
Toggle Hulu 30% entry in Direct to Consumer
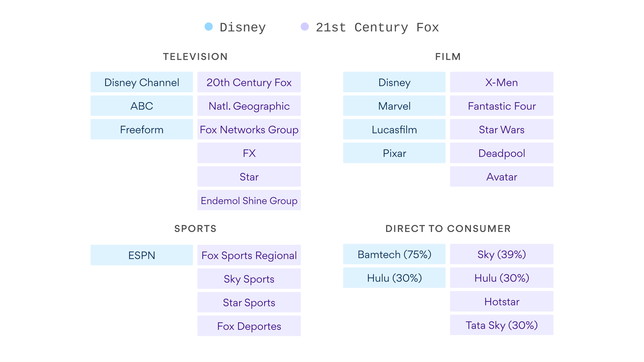pyautogui.click(x=394, y=278)
